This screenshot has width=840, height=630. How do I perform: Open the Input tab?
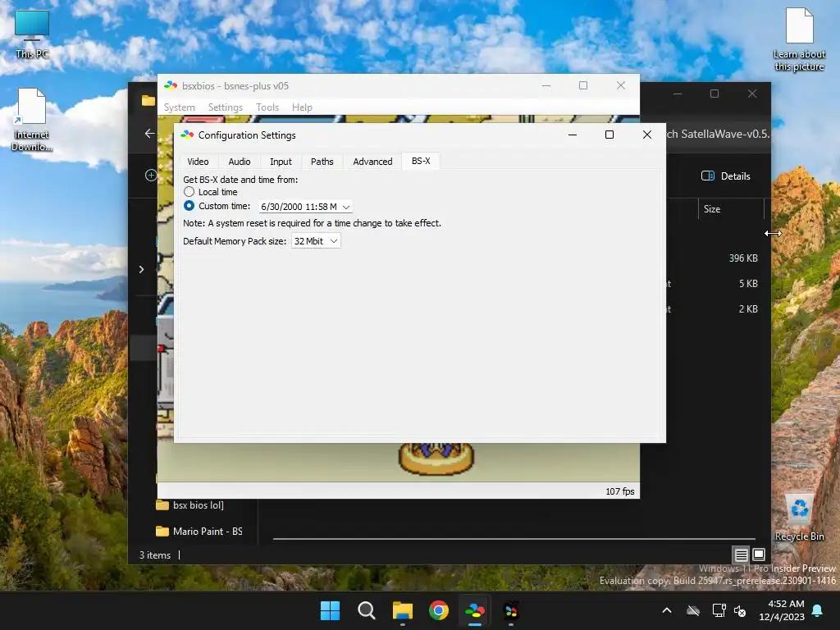(x=281, y=162)
